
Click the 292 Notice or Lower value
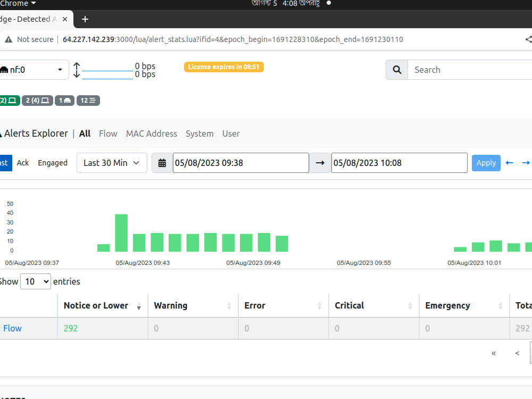(x=71, y=328)
